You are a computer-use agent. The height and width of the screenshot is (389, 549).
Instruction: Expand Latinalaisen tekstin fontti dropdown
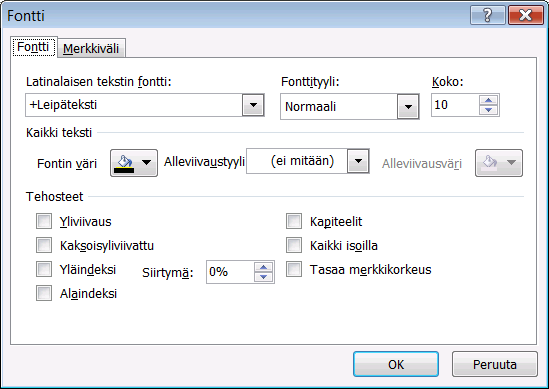click(x=253, y=105)
